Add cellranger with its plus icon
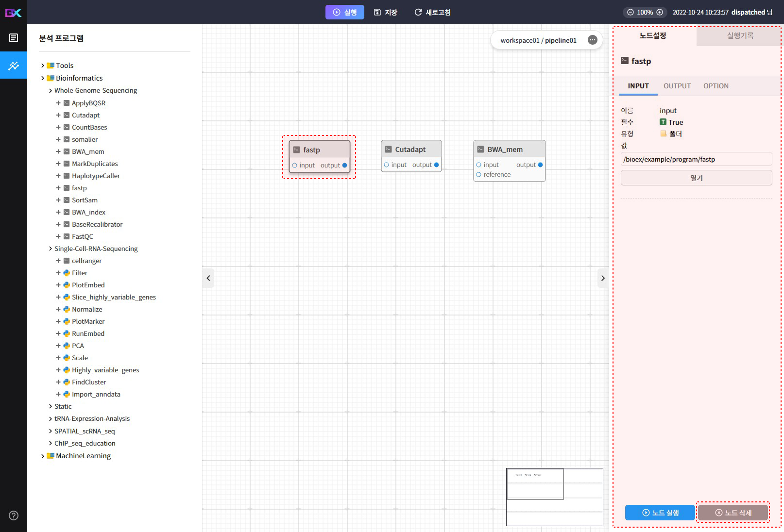Image resolution: width=784 pixels, height=532 pixels. (x=58, y=261)
